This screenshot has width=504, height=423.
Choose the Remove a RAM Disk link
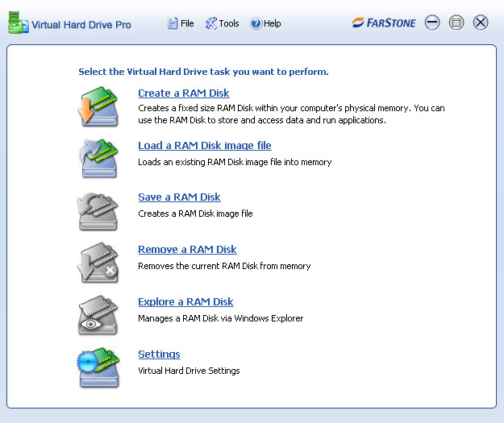187,249
